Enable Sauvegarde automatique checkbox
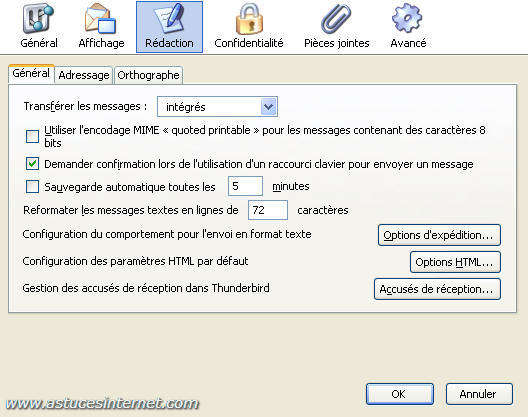The height and width of the screenshot is (417, 528). pos(32,186)
